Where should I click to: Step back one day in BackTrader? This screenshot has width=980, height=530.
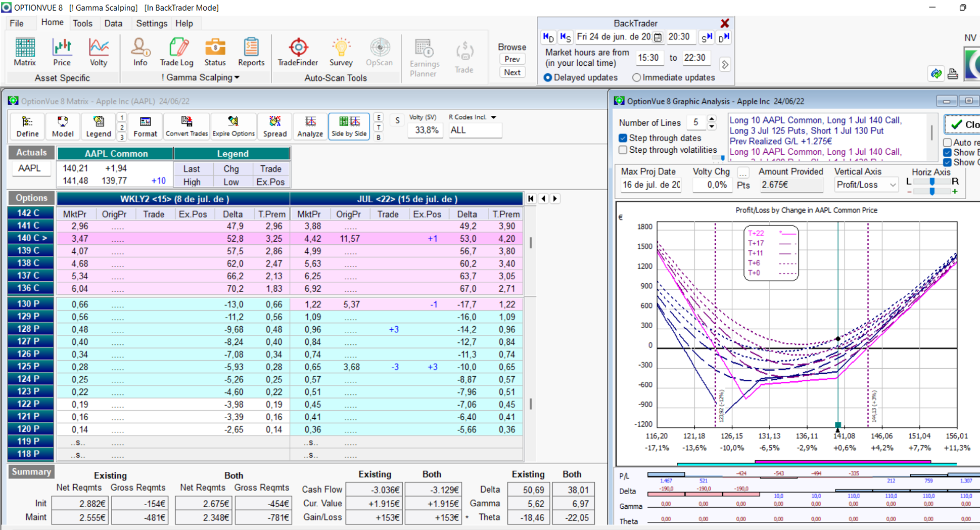[x=548, y=37]
